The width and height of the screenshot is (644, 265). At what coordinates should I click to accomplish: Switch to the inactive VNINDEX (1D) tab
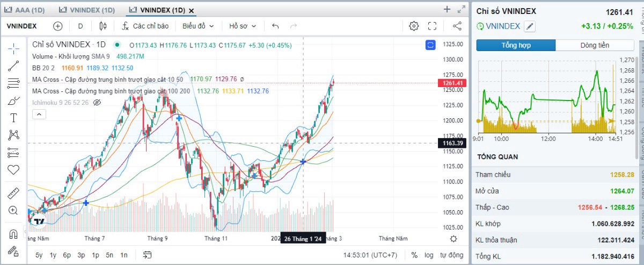pos(87,10)
